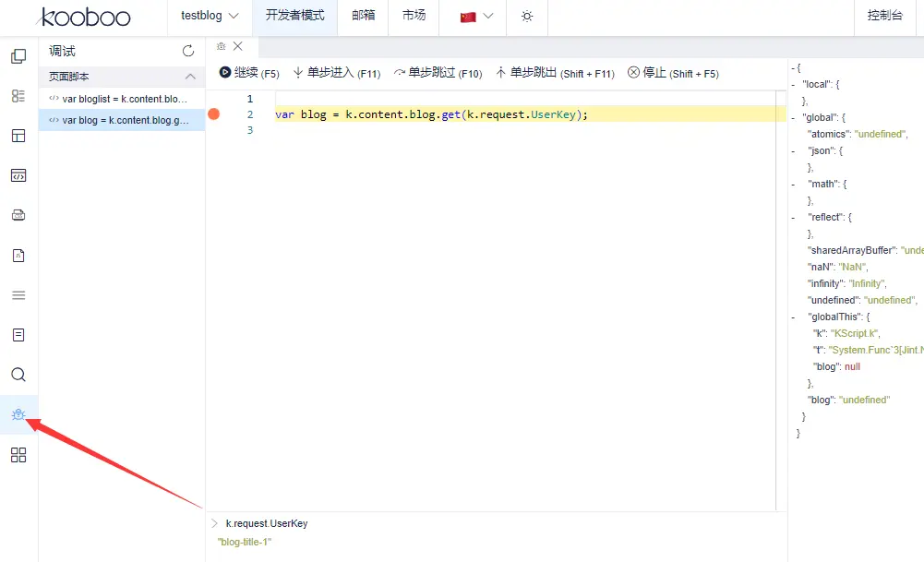
Task: Open the debug bug icon in sidebar
Action: click(x=18, y=414)
